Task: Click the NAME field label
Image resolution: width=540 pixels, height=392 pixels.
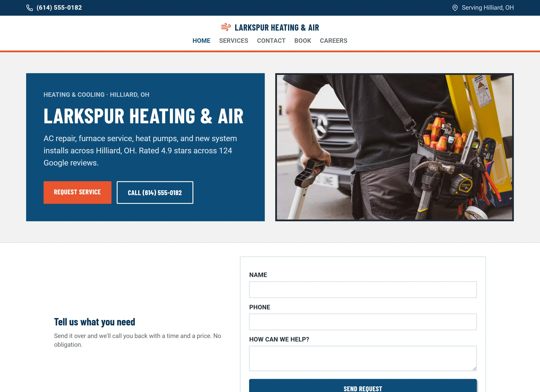Action: pos(258,275)
